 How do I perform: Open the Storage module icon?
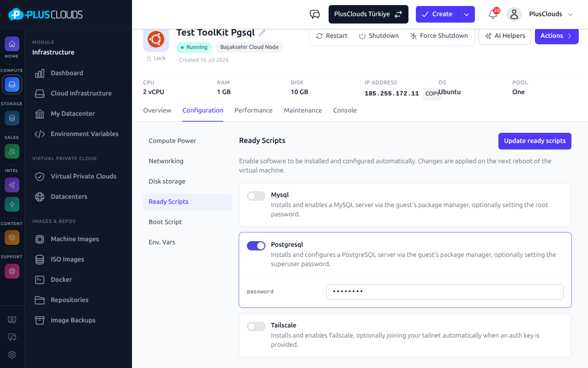[12, 118]
